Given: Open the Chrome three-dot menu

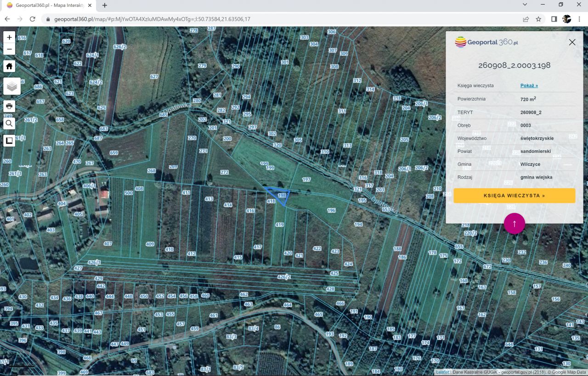Looking at the screenshot, I should tap(580, 19).
